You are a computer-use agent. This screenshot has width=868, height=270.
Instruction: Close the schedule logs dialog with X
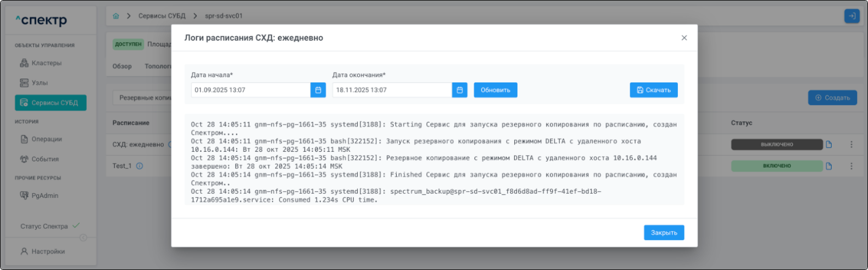pos(684,38)
